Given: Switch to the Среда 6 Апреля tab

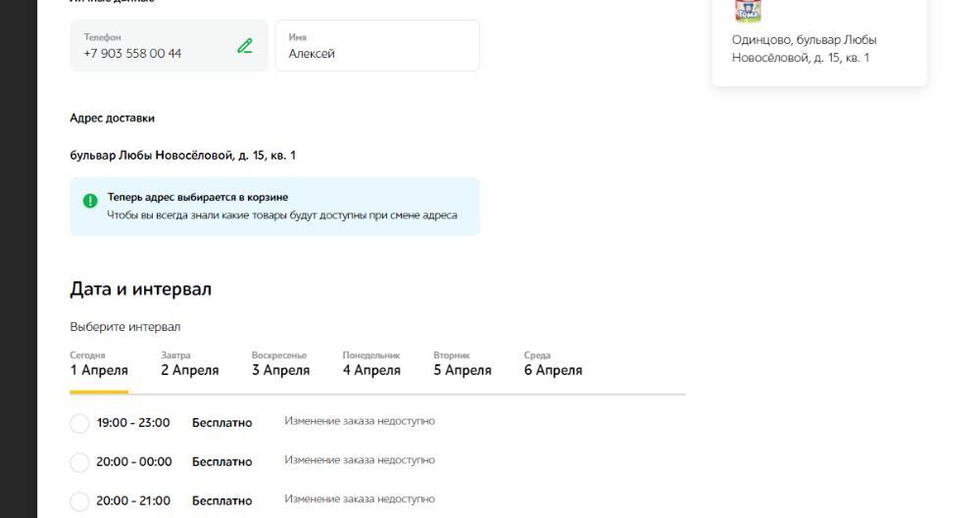Looking at the screenshot, I should 553,364.
